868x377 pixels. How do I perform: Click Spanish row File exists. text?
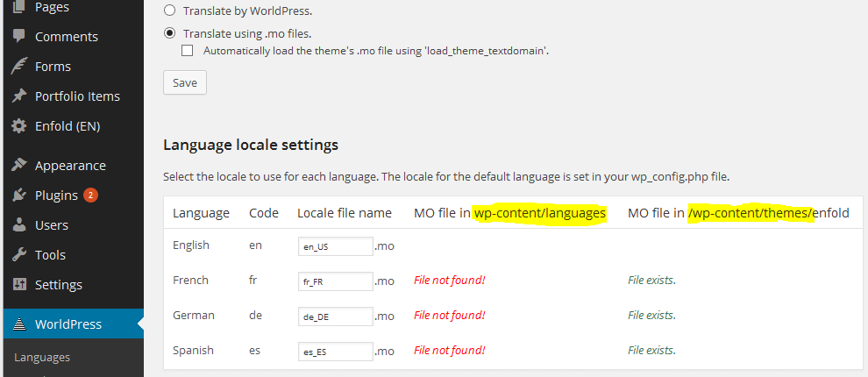(651, 351)
